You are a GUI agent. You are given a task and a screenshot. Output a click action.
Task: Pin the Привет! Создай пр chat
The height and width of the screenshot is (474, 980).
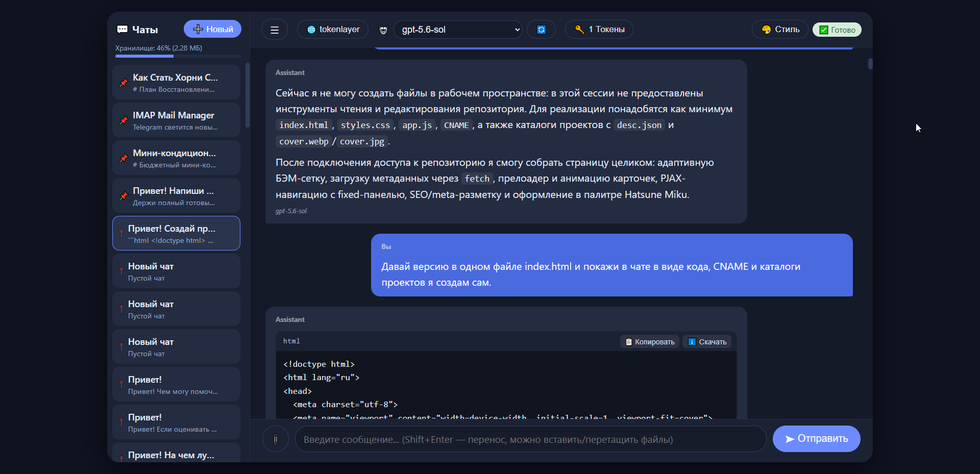(121, 233)
